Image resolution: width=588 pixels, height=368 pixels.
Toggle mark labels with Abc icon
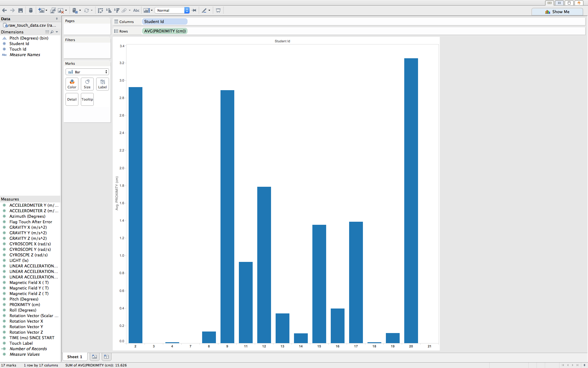[136, 10]
